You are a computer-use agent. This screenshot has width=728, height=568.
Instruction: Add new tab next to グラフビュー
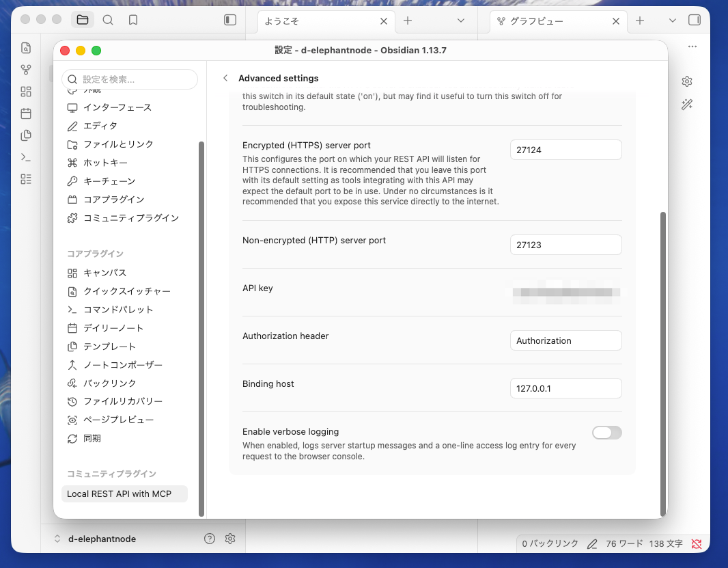click(640, 21)
